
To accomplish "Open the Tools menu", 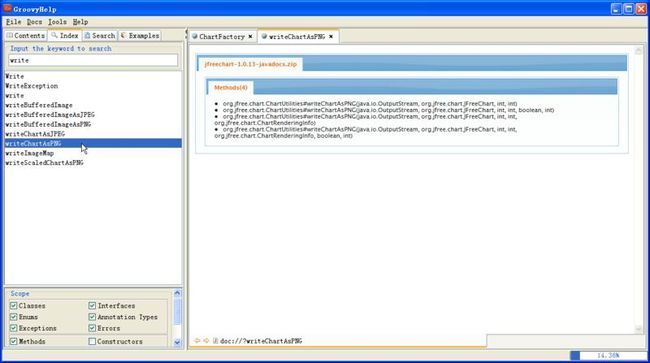I will point(57,22).
